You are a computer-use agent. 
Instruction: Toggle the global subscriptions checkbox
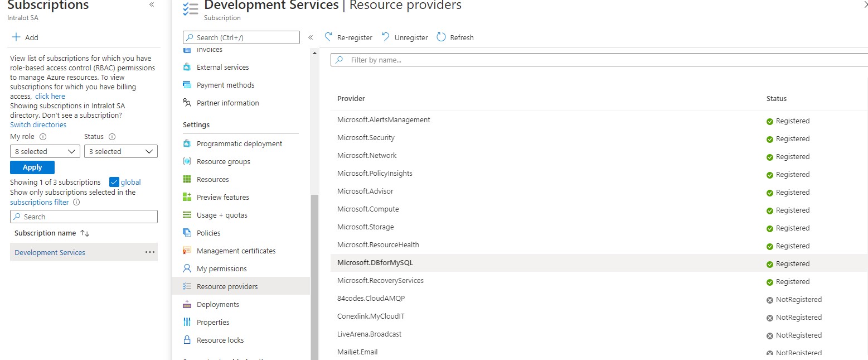coord(114,182)
